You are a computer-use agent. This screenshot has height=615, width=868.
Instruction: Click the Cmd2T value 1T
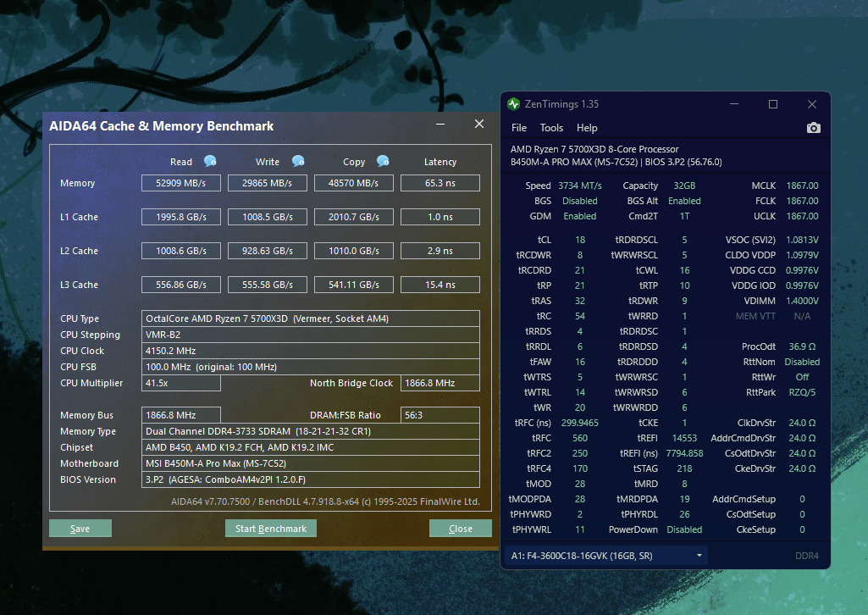[684, 216]
